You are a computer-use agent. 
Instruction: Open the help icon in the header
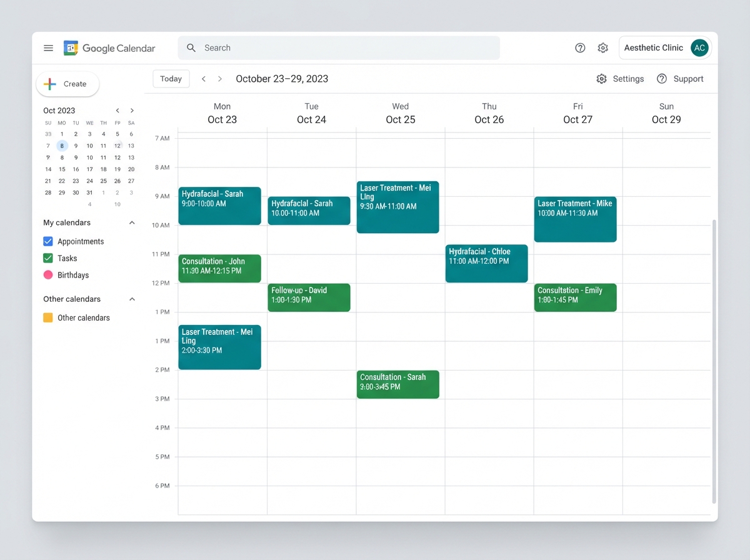pos(580,48)
